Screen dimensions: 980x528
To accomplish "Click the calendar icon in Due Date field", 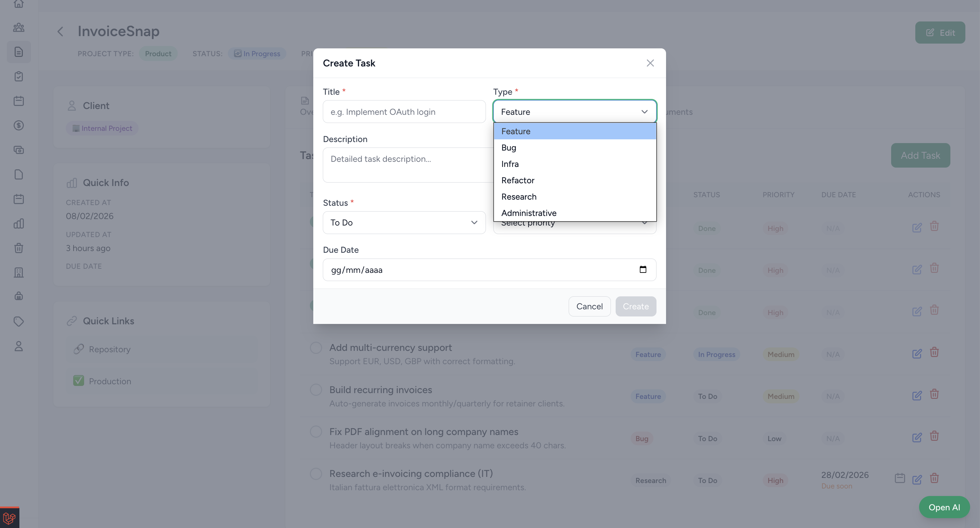I will (x=643, y=269).
